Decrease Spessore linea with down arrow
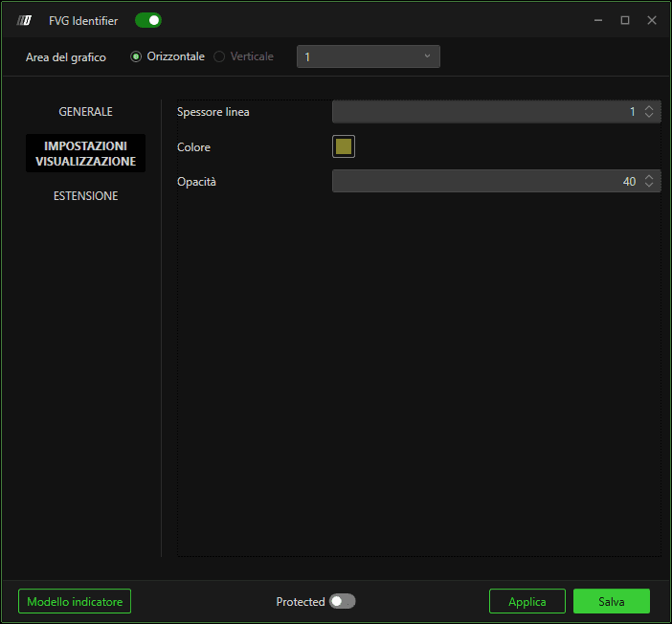The image size is (672, 624). (x=649, y=115)
